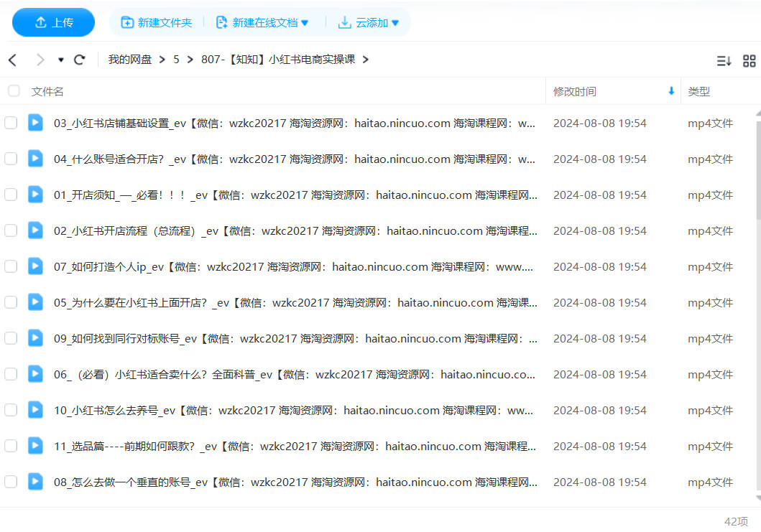Screen dimensions: 761x532
Task: Open navigation history dropdown triangle
Action: [60, 60]
